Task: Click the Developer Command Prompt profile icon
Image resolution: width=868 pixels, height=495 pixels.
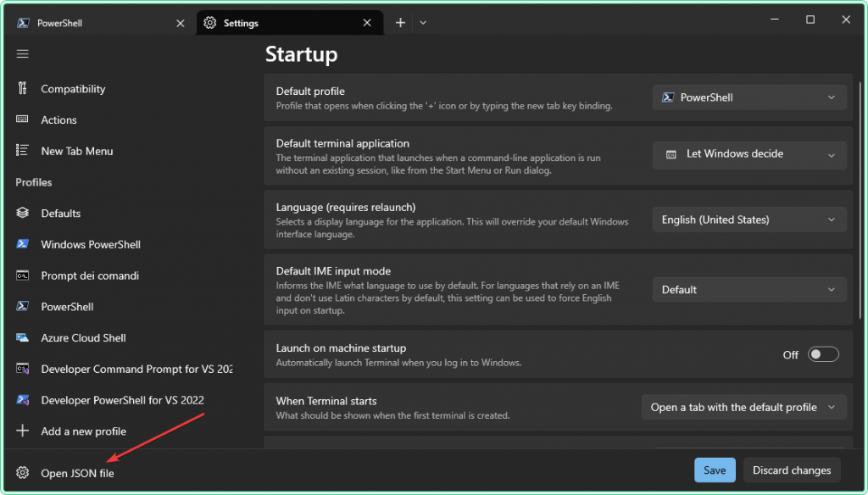Action: tap(20, 369)
